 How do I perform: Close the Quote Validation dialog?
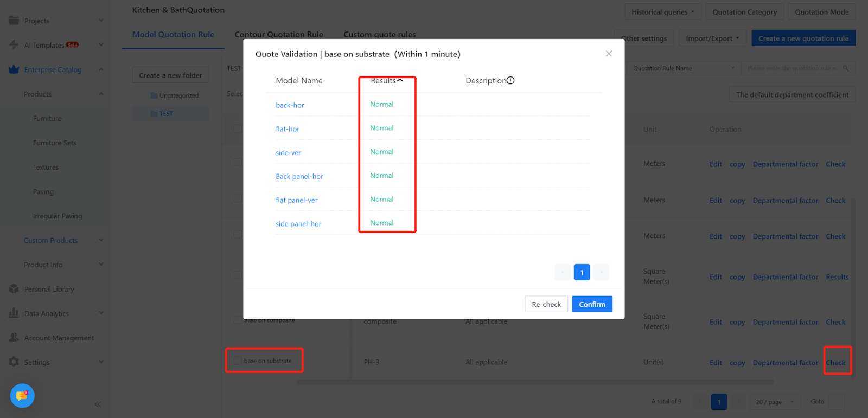coord(609,54)
